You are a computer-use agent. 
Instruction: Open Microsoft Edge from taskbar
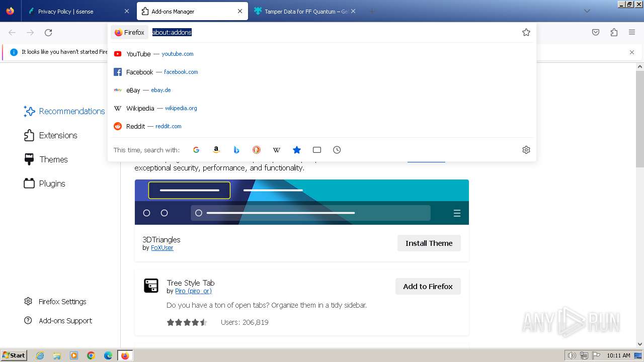[x=108, y=355]
